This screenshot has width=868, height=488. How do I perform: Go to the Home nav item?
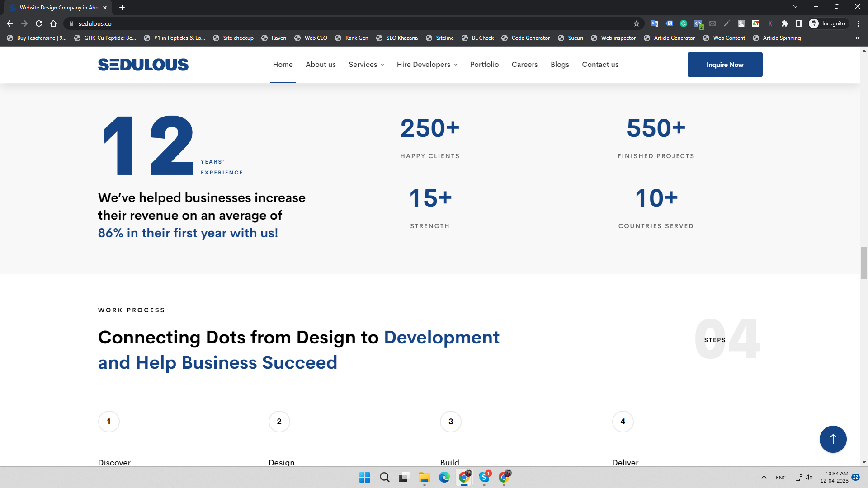(283, 65)
